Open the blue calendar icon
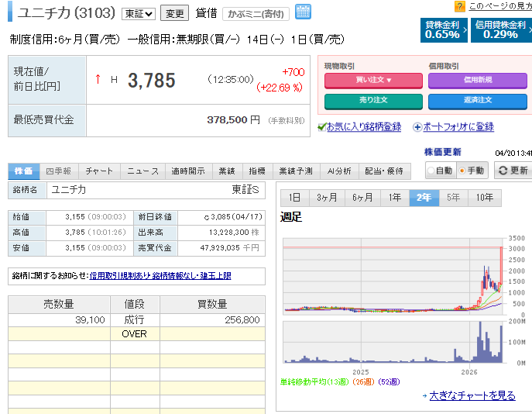 (x=303, y=12)
